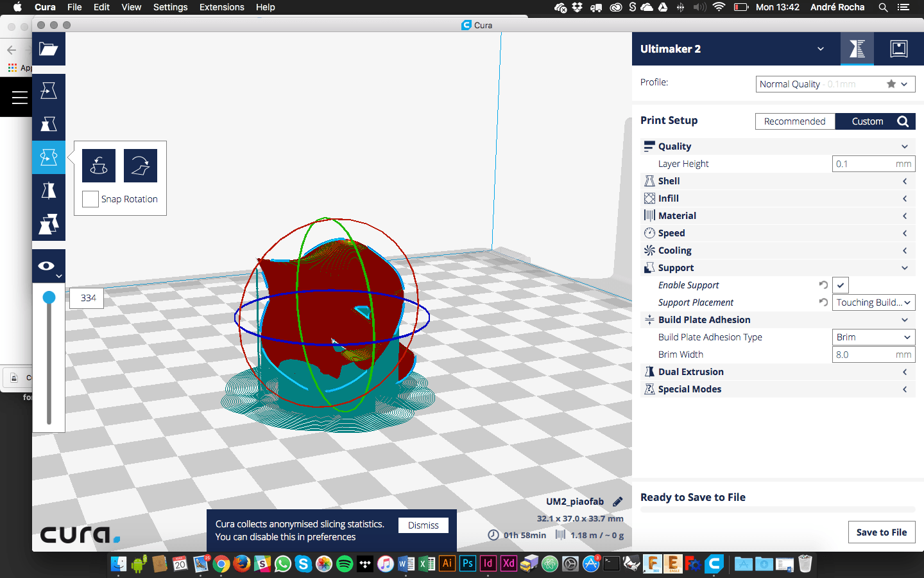924x578 pixels.
Task: Select the Rotate tool in the toolbar
Action: (x=49, y=157)
